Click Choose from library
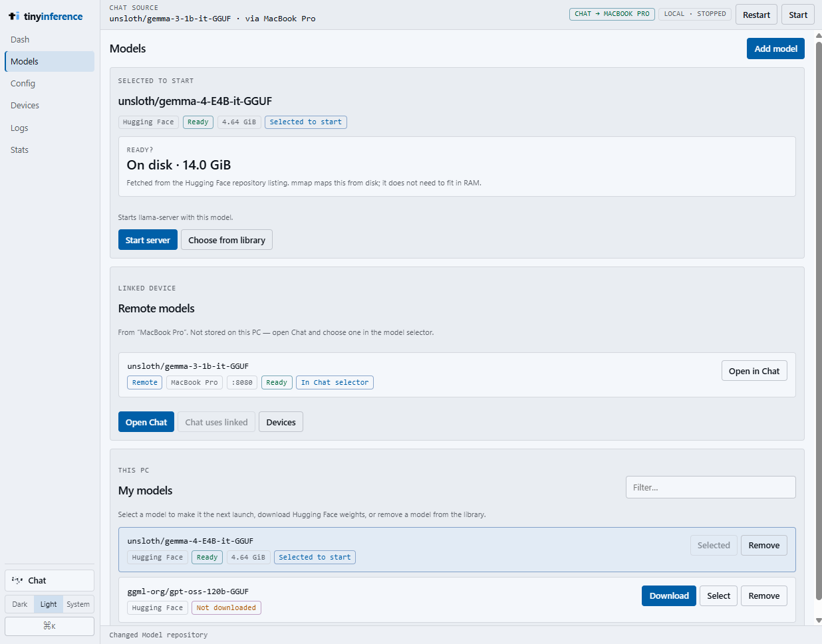Viewport: 822px width, 644px height. tap(227, 240)
